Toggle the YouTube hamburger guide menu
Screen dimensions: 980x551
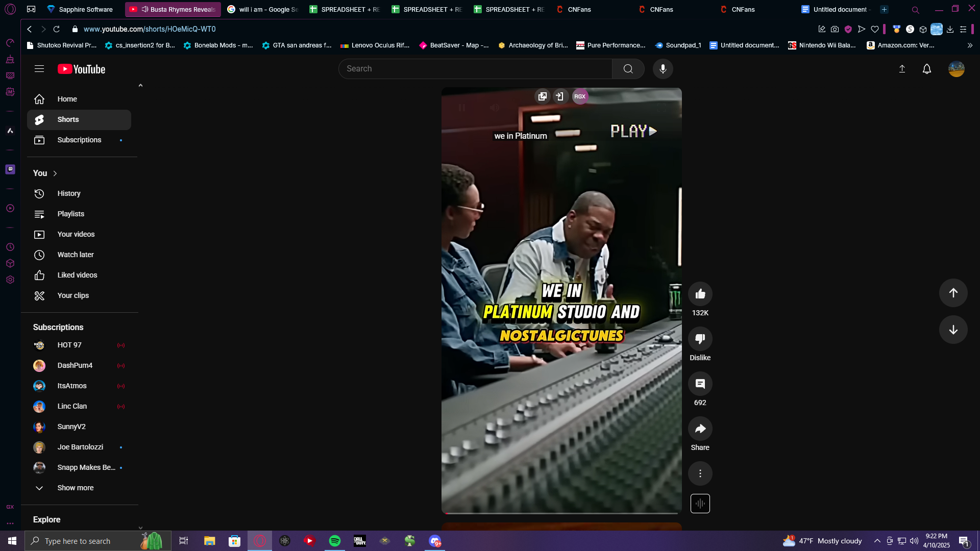[39, 69]
